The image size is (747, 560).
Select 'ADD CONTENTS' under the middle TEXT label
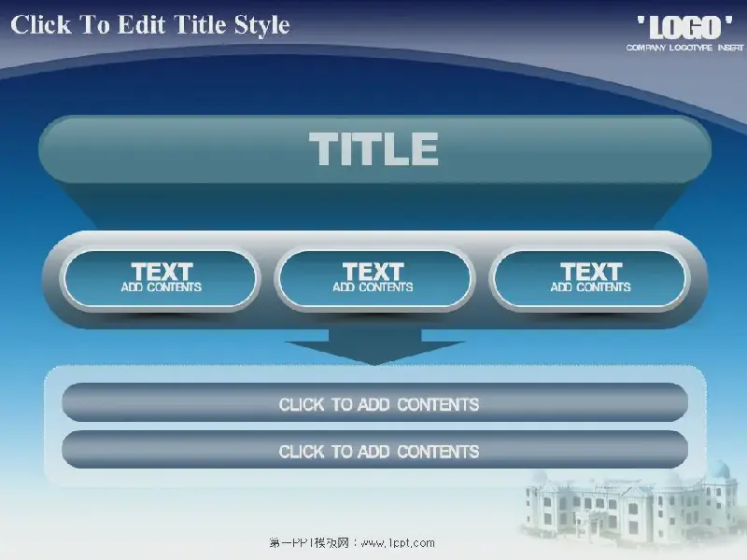point(373,287)
